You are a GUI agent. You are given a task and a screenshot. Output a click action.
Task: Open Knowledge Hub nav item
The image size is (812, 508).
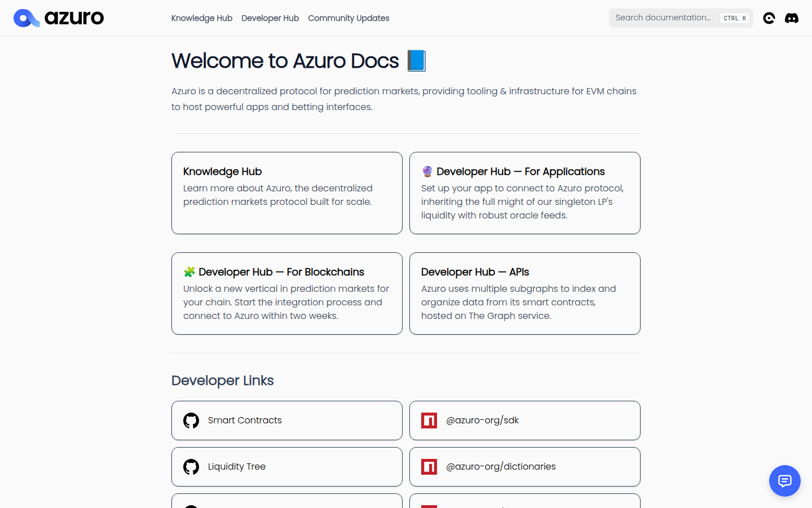pyautogui.click(x=202, y=18)
